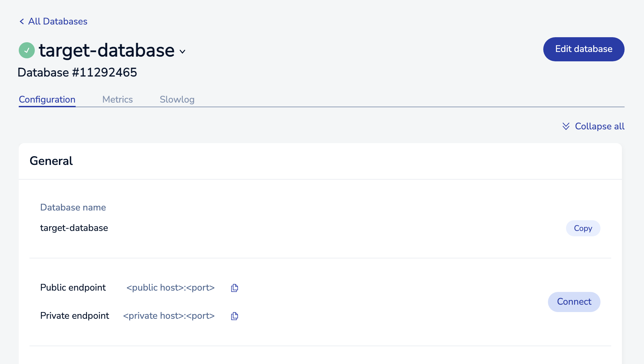Collapse the General section header
Image resolution: width=644 pixels, height=364 pixels.
tap(51, 161)
